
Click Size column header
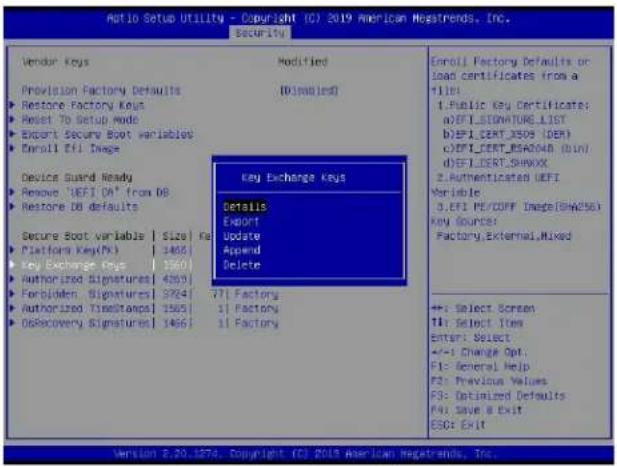pyautogui.click(x=174, y=236)
